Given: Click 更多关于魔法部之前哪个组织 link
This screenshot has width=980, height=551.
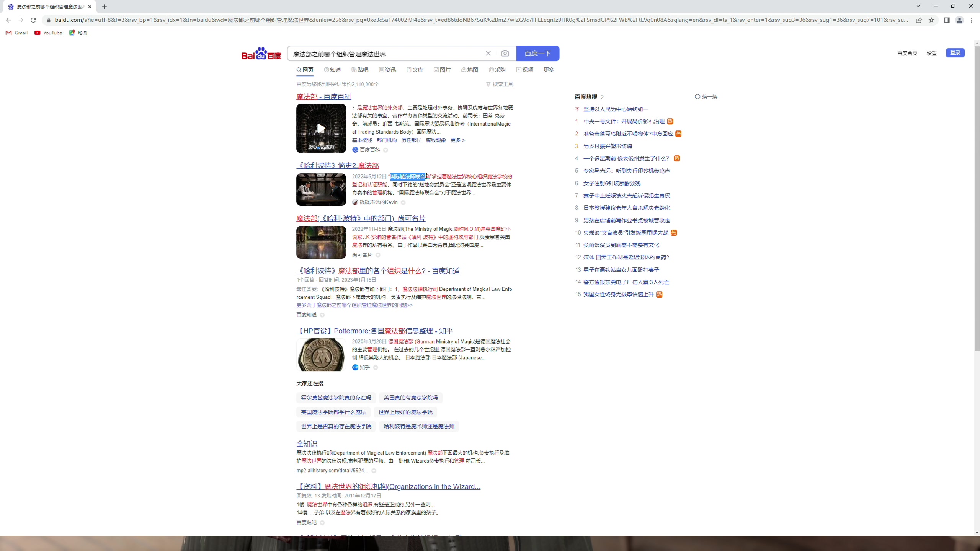Looking at the screenshot, I should 354,305.
